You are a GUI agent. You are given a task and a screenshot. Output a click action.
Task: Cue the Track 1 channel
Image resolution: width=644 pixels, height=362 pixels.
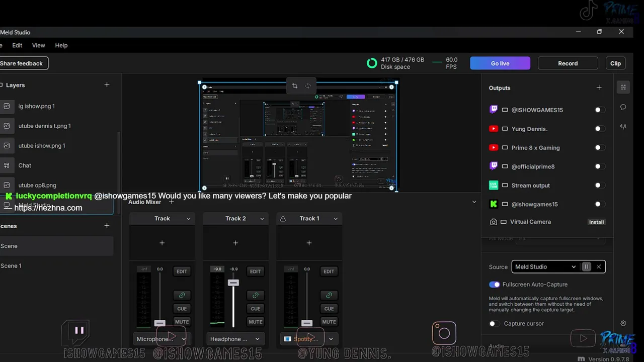[329, 309]
